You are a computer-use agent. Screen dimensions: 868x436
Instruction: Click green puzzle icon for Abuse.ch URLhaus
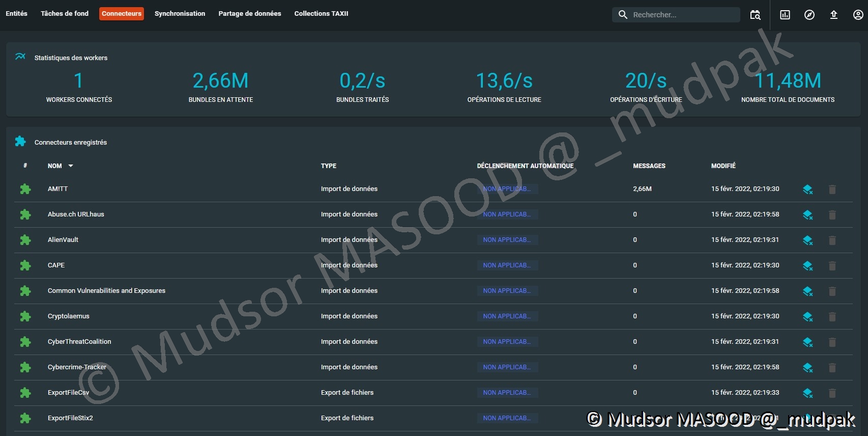point(25,214)
